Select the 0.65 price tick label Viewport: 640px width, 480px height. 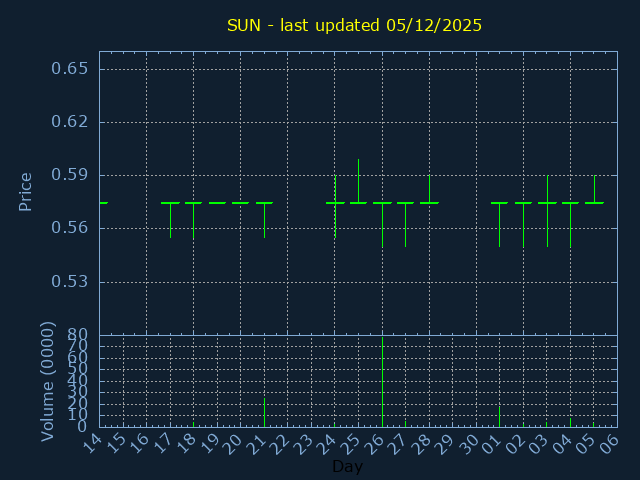(70, 69)
